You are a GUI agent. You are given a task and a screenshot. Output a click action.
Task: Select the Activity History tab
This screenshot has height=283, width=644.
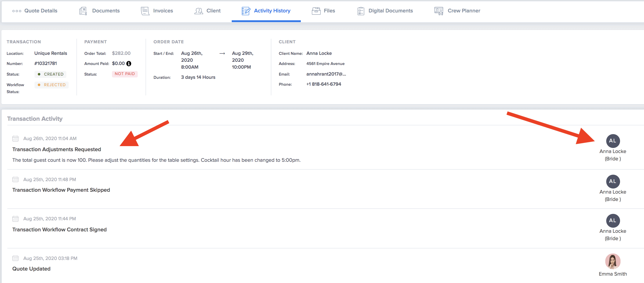[x=266, y=11]
